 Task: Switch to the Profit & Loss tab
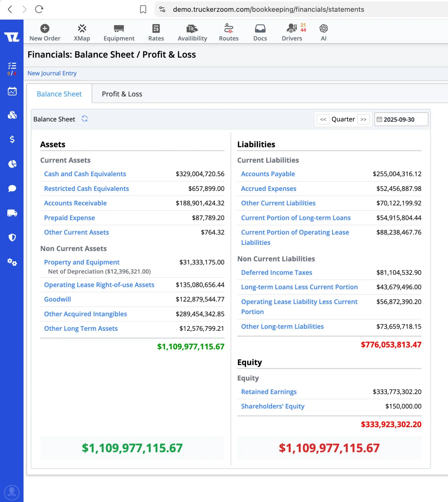(x=122, y=94)
